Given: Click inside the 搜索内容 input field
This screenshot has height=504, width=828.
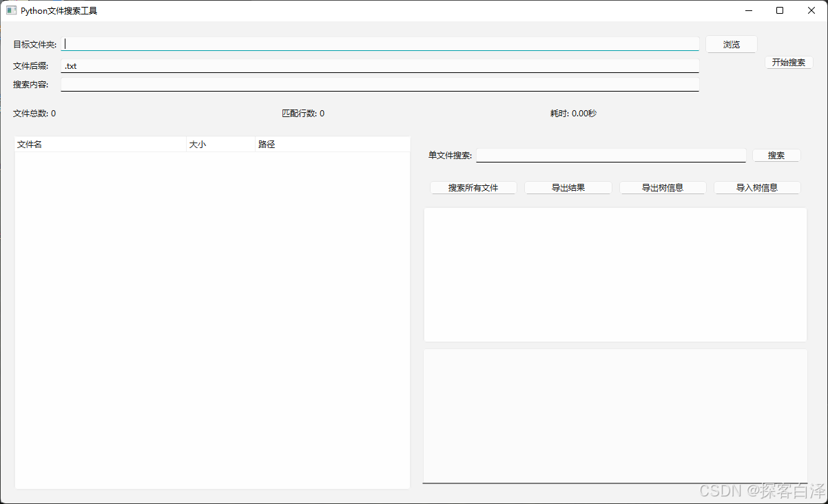Looking at the screenshot, I should click(x=379, y=83).
